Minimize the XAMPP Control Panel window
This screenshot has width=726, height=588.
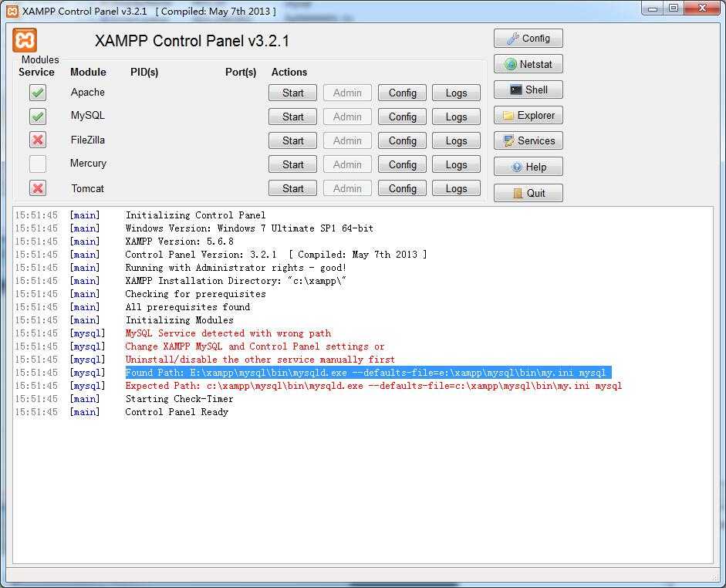click(653, 8)
